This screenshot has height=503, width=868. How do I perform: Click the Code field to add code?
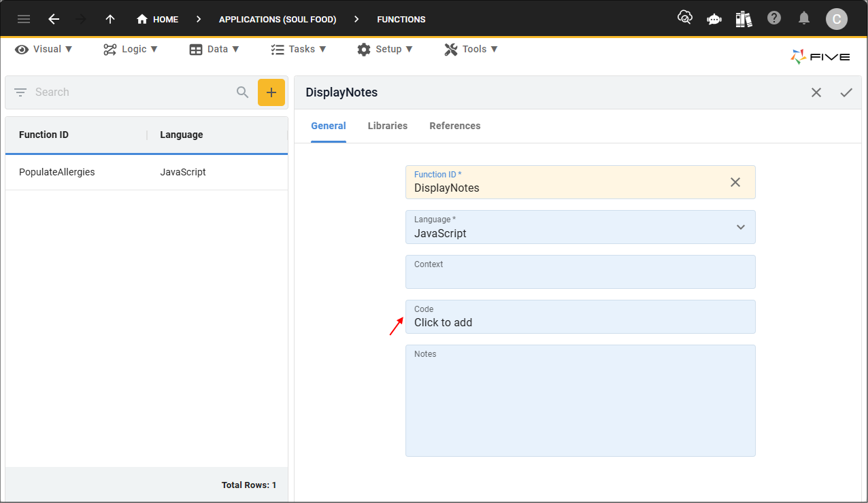coord(580,317)
